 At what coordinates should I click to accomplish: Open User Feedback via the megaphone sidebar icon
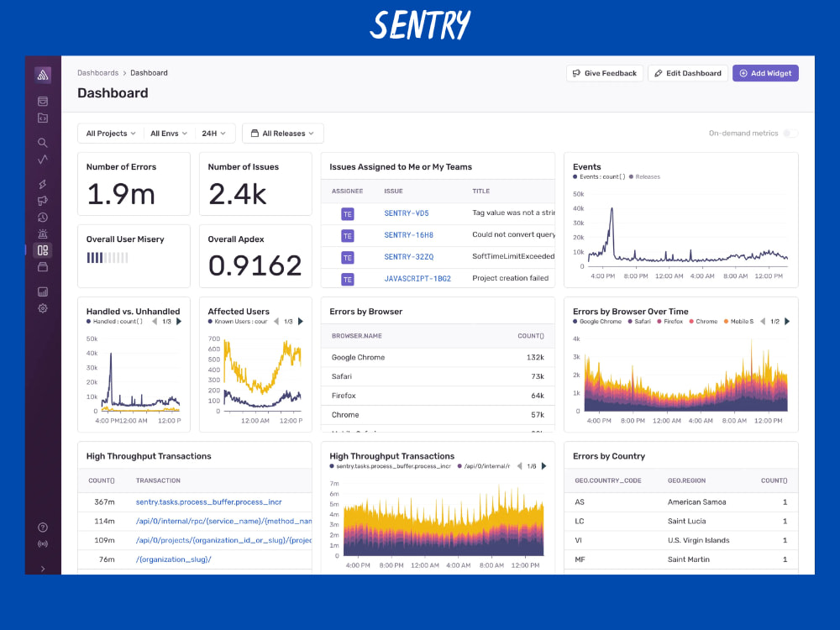click(43, 201)
